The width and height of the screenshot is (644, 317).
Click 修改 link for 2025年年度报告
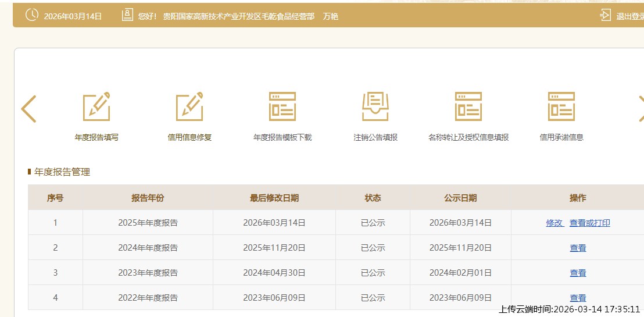click(x=554, y=223)
